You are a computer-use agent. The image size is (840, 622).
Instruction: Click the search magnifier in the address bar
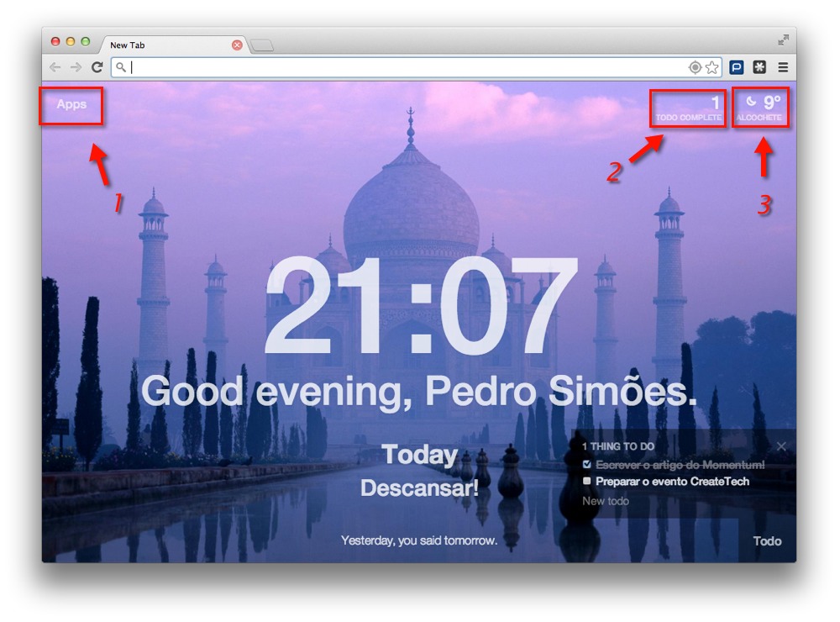pos(121,67)
